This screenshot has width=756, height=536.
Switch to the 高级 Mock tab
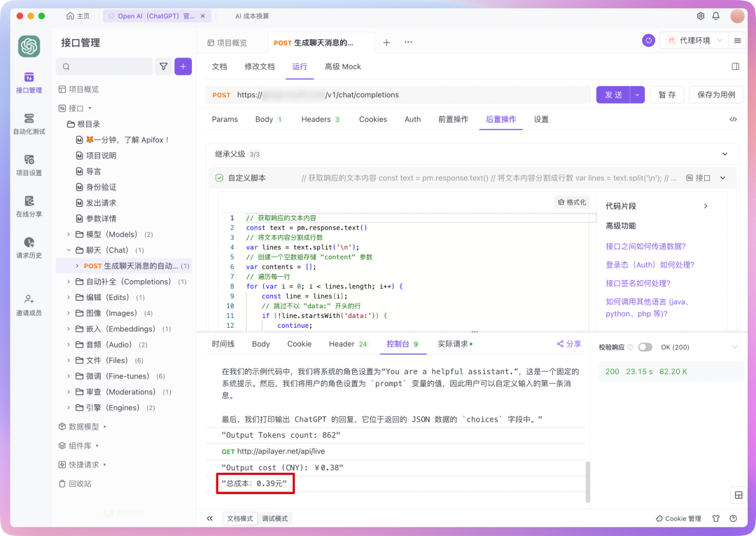tap(342, 67)
